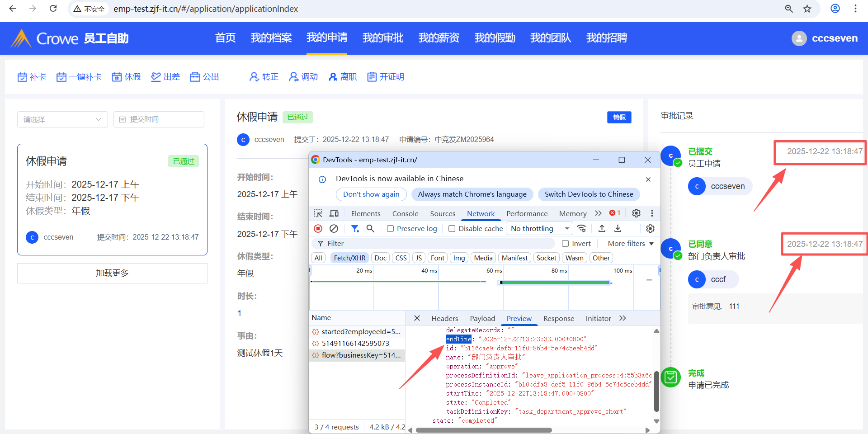
Task: Click the DevTools inspect element picker icon
Action: coord(318,213)
